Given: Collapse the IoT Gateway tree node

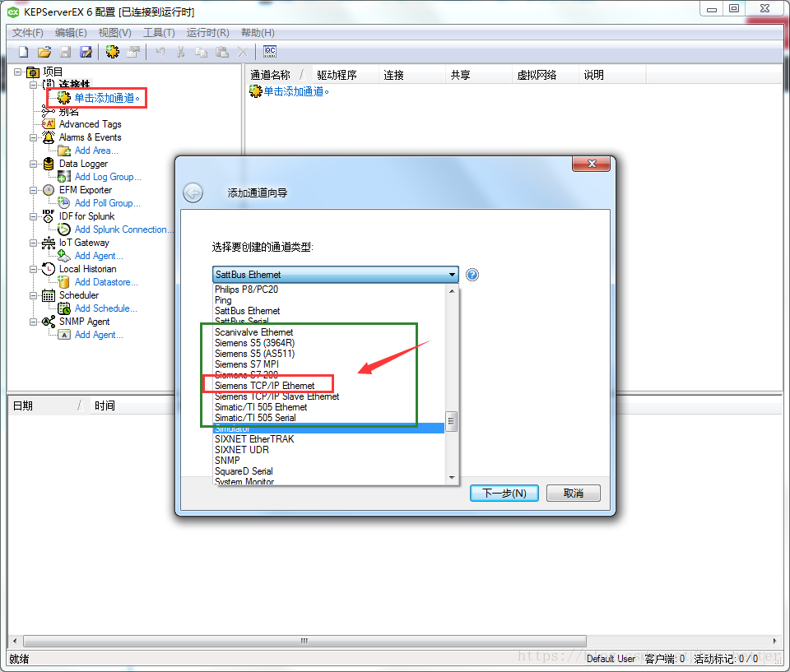Looking at the screenshot, I should (33, 243).
